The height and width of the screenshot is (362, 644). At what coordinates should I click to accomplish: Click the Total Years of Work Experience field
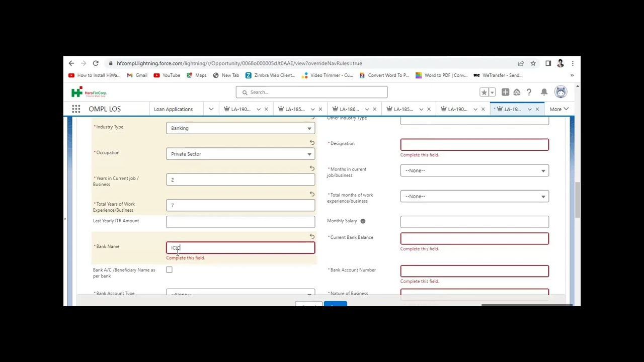240,205
